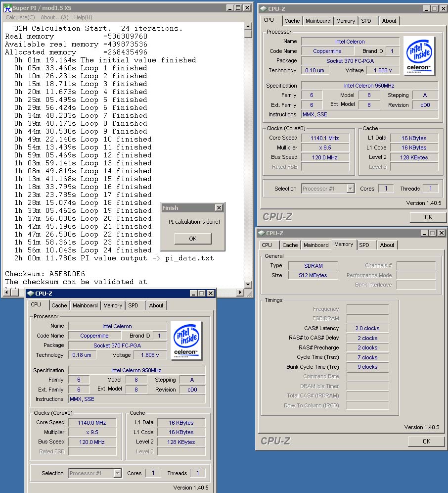Open About tab in top-right CPU-Z
The width and height of the screenshot is (448, 493).
pyautogui.click(x=389, y=21)
